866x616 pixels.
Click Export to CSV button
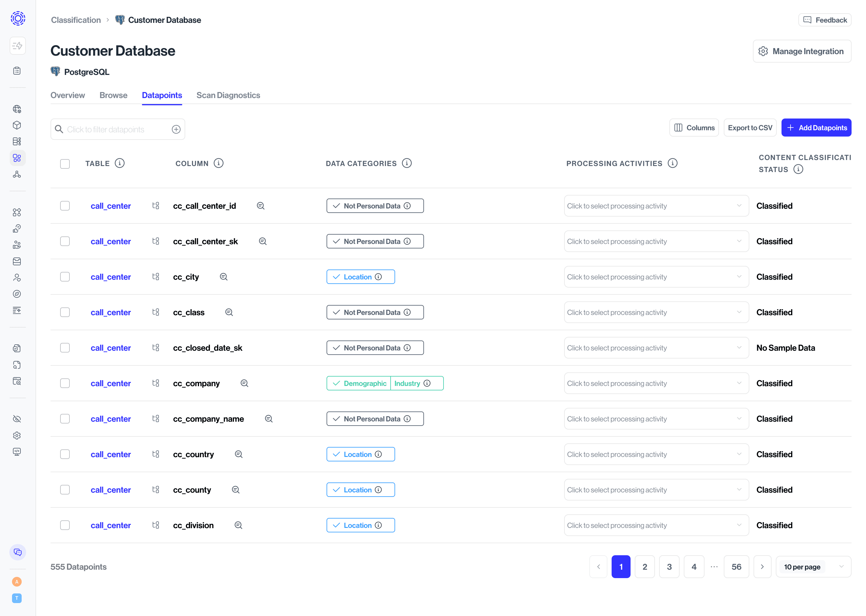pyautogui.click(x=750, y=128)
